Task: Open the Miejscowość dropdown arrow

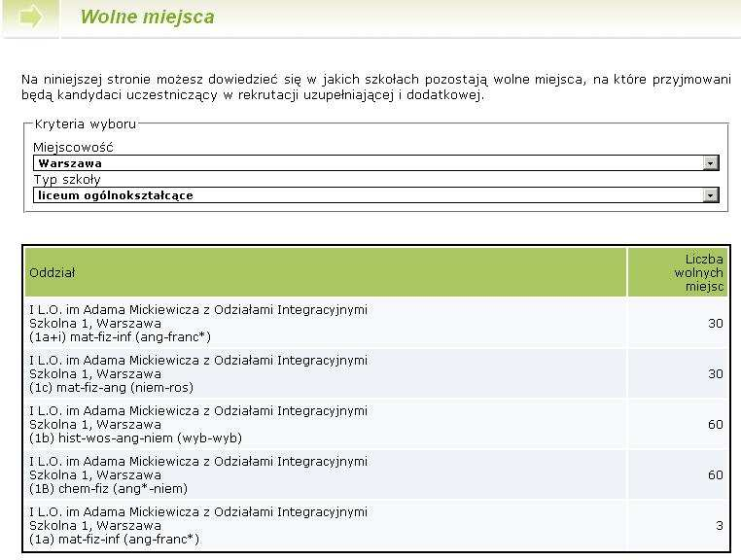Action: click(710, 163)
